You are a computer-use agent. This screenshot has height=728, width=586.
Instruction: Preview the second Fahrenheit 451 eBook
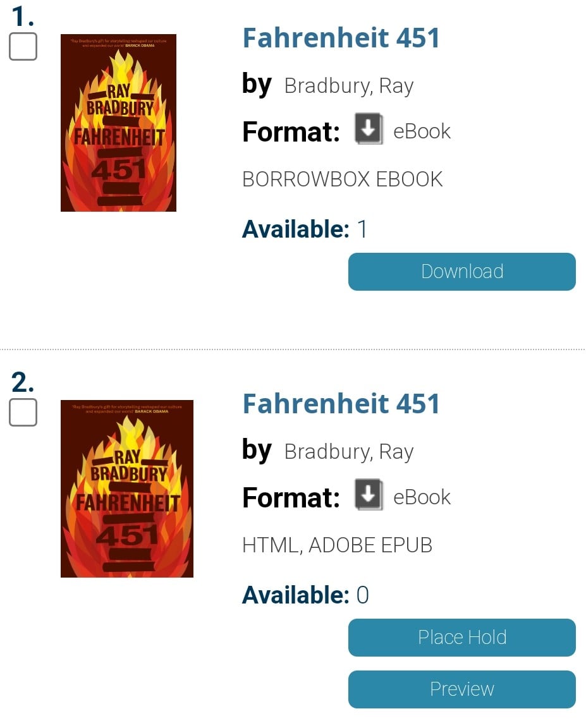pos(462,689)
